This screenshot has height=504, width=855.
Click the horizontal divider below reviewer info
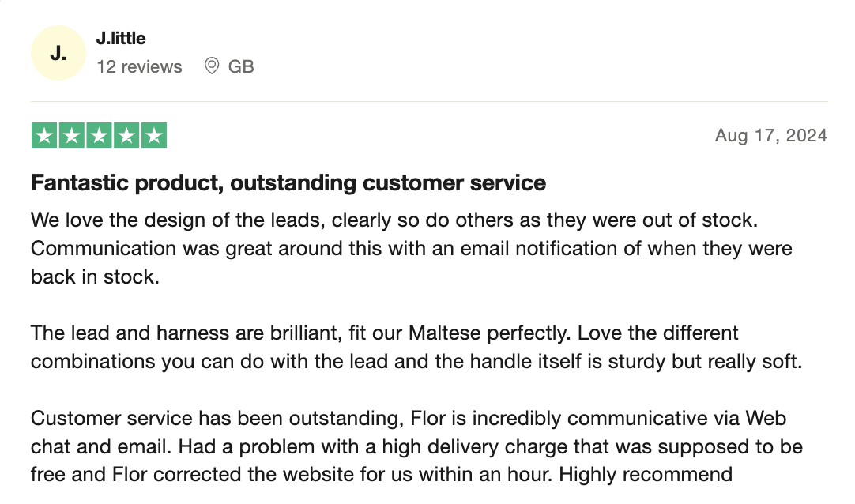coord(429,101)
